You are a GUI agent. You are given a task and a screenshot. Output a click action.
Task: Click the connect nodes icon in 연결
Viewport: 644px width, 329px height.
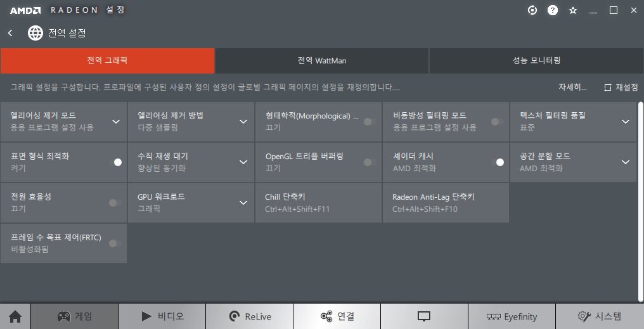[x=326, y=316]
